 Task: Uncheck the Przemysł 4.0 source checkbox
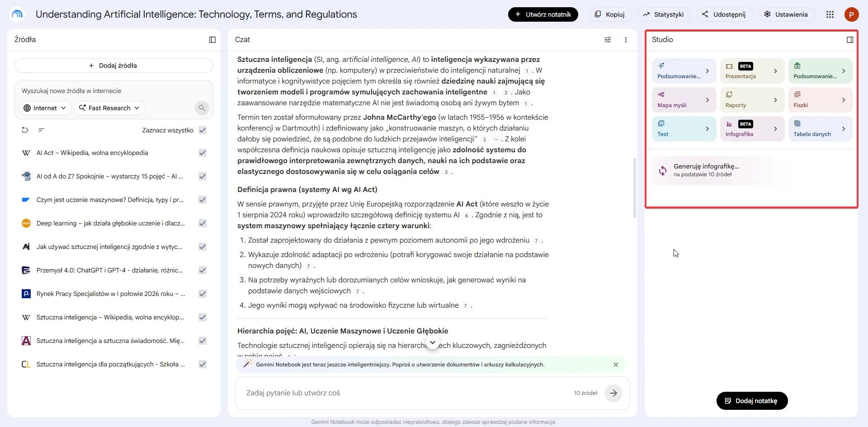pyautogui.click(x=203, y=270)
